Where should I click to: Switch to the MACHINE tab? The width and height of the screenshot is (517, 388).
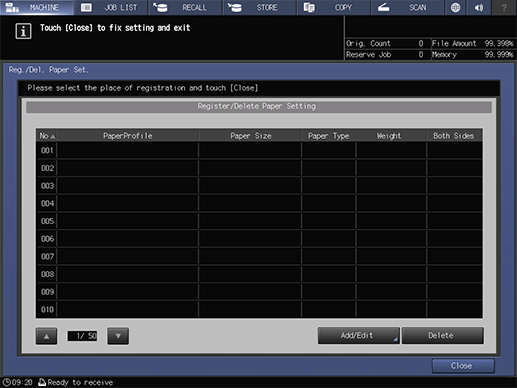[x=37, y=7]
